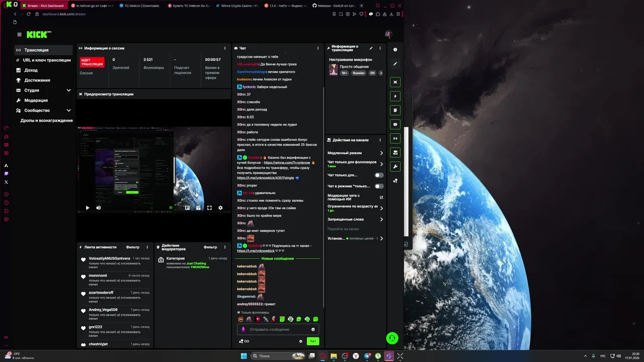
Task: Select Трансляция in sidebar
Action: pyautogui.click(x=44, y=50)
